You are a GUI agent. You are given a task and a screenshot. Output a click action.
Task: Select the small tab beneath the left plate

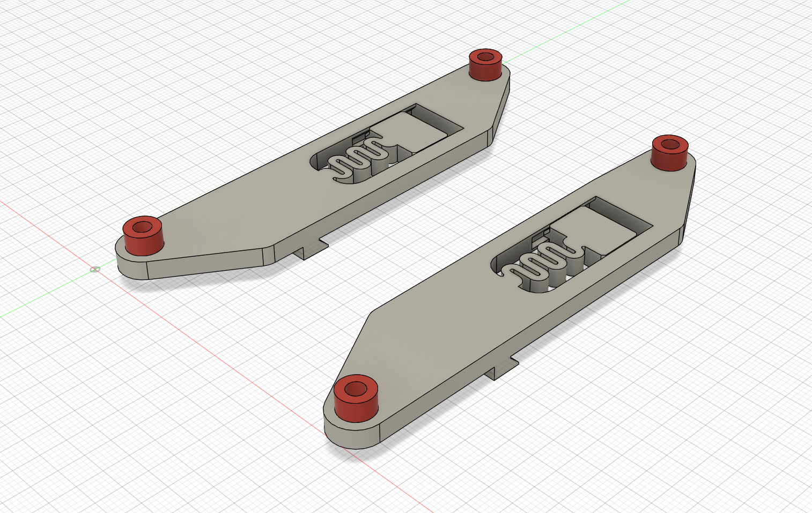[x=311, y=249]
